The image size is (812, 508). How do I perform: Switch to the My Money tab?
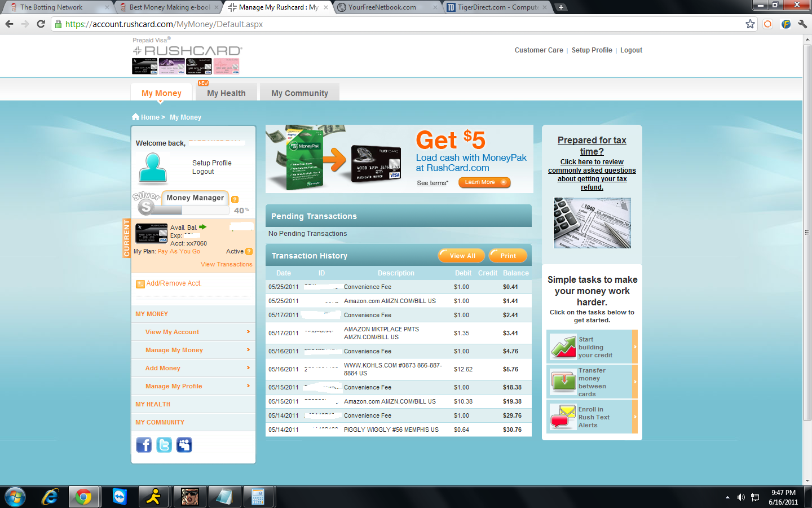click(x=161, y=93)
